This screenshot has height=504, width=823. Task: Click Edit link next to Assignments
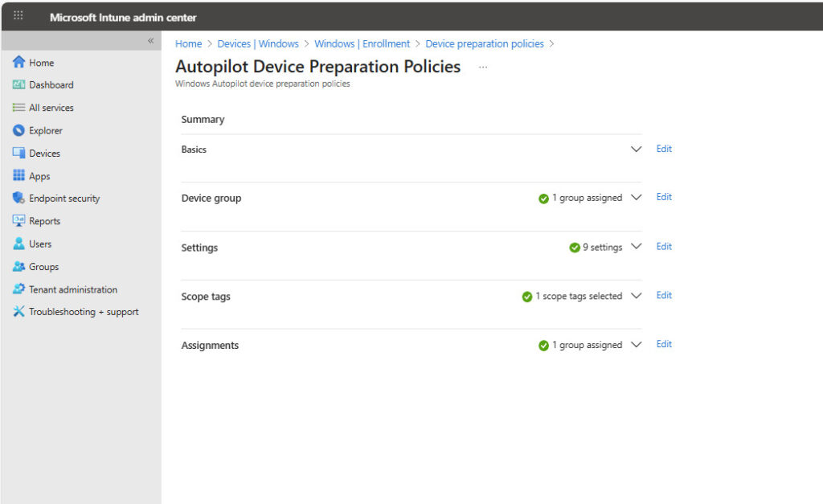pyautogui.click(x=664, y=344)
